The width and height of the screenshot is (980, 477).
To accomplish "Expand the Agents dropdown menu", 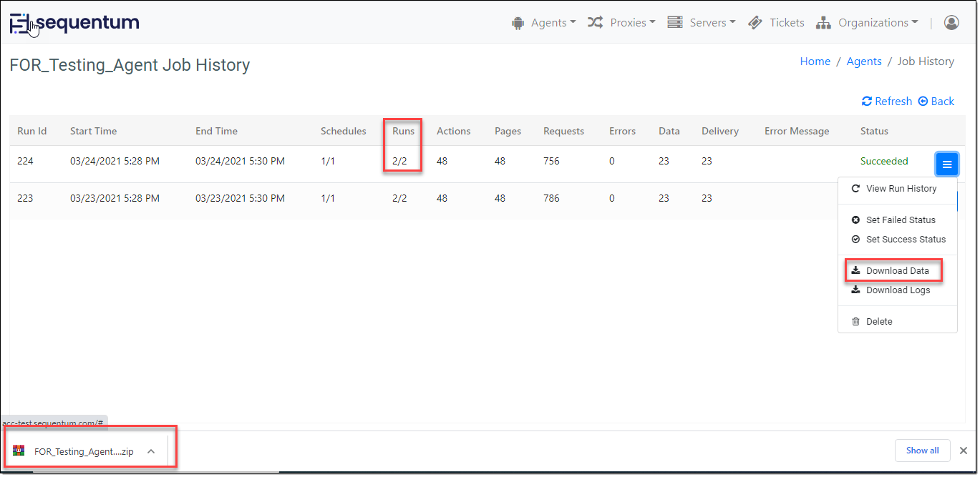I will (x=544, y=23).
